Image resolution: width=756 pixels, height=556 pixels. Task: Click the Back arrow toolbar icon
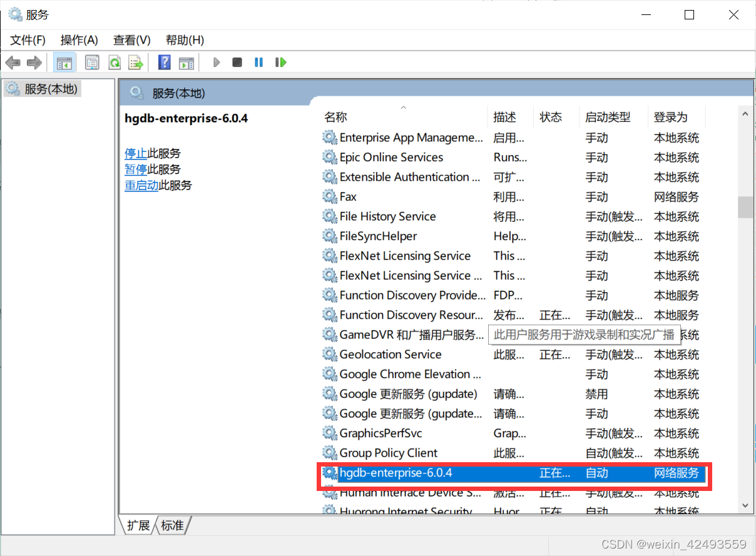click(x=13, y=63)
